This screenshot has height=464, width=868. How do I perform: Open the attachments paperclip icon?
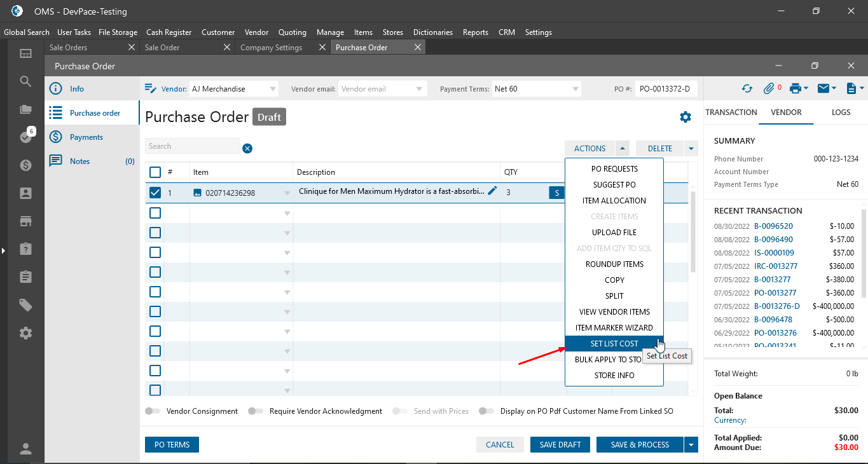769,89
